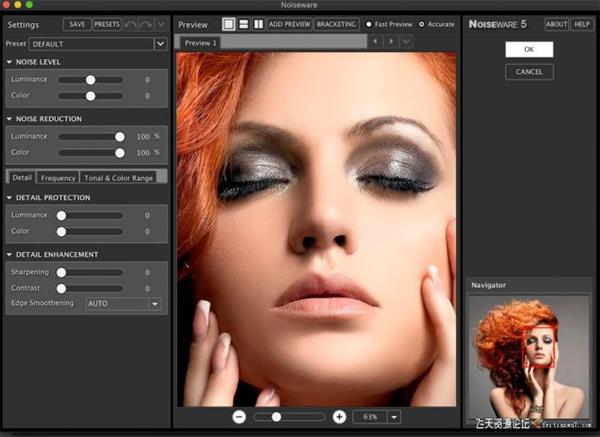The image size is (600, 437).
Task: Open the Edge Smoothening AUTO dropdown
Action: pyautogui.click(x=154, y=303)
